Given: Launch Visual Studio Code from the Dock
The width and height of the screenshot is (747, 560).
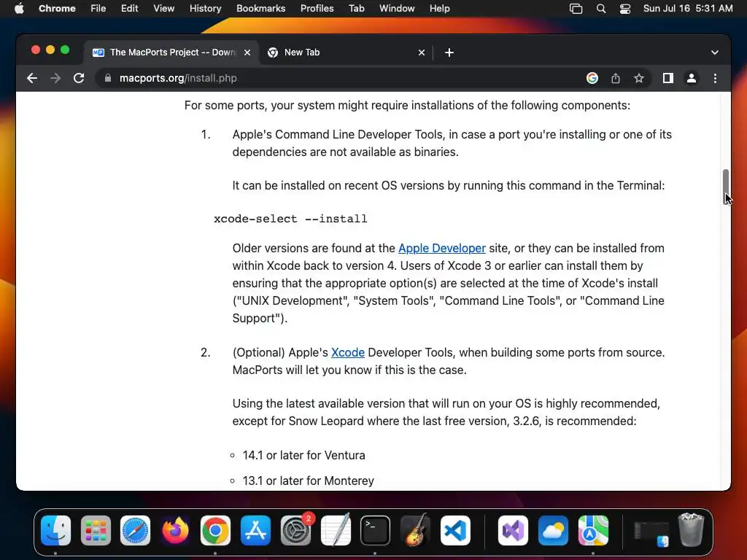Looking at the screenshot, I should (x=455, y=531).
